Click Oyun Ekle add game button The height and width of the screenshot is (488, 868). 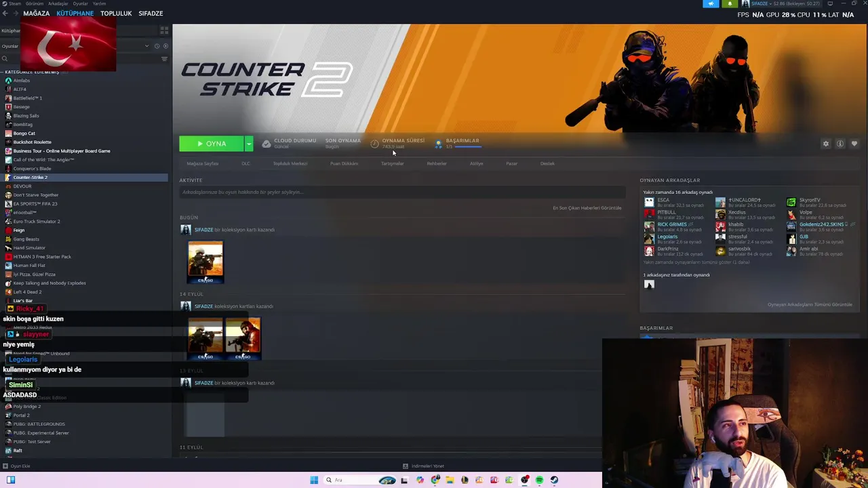[x=16, y=466]
